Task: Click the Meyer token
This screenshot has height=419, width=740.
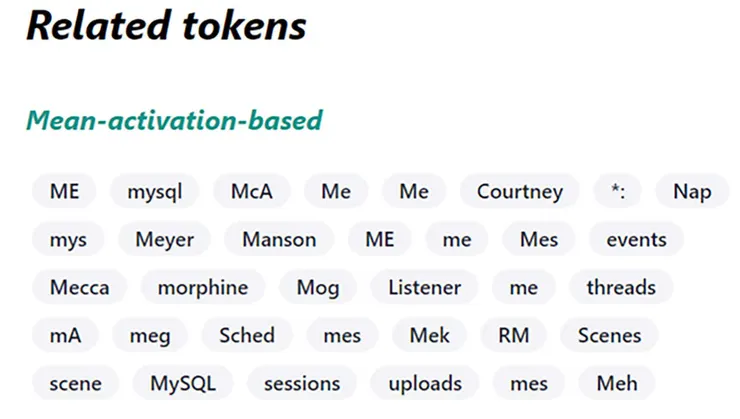Action: click(165, 239)
